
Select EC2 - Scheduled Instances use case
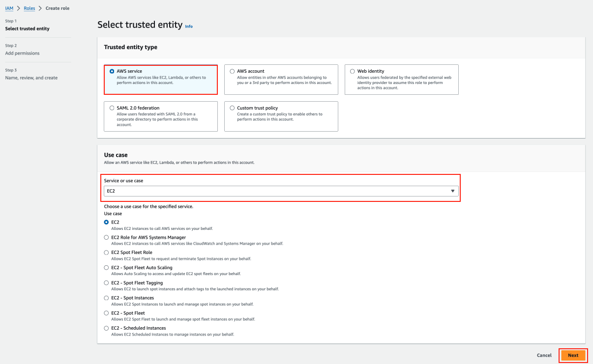106,328
